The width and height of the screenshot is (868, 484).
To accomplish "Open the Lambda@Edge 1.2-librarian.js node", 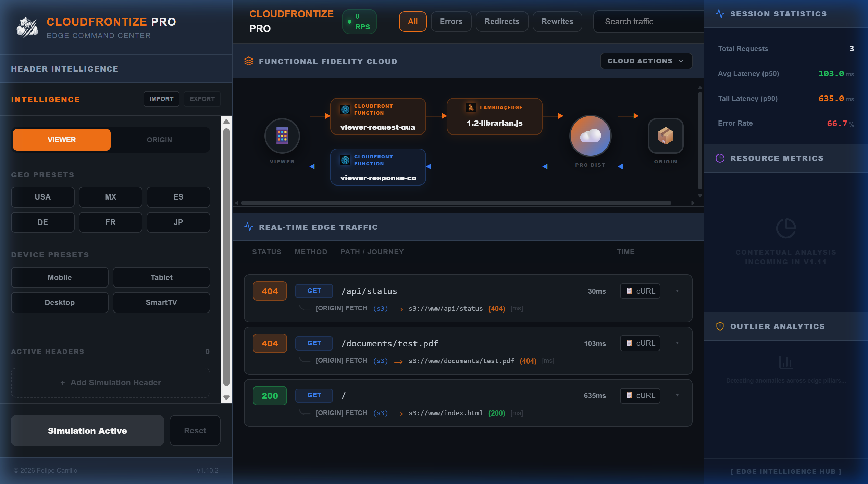I will click(x=494, y=116).
